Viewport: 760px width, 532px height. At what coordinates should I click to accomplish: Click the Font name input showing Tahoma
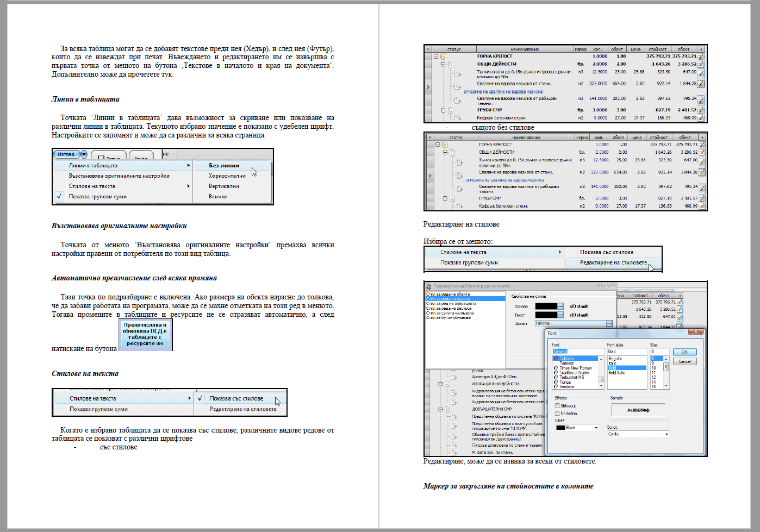click(577, 352)
